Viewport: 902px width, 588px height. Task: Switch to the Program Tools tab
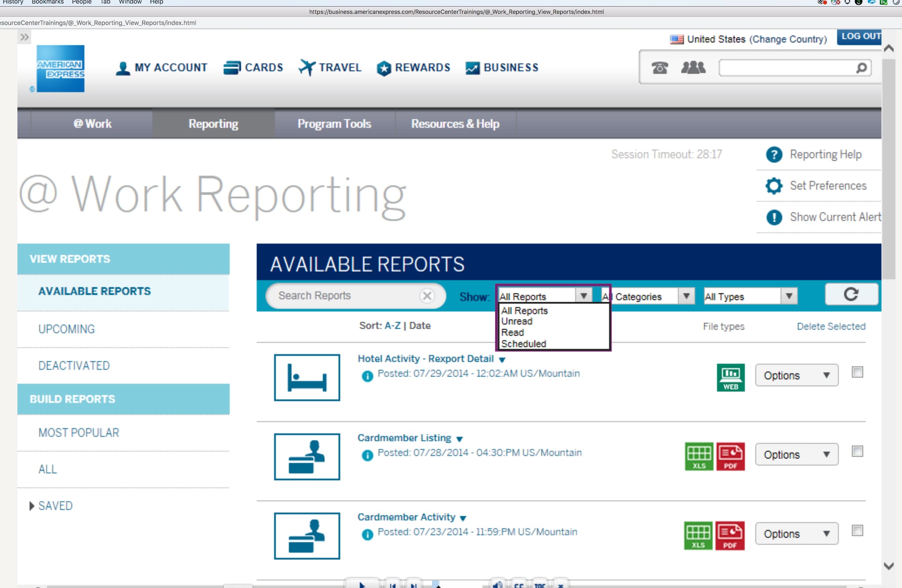point(334,123)
